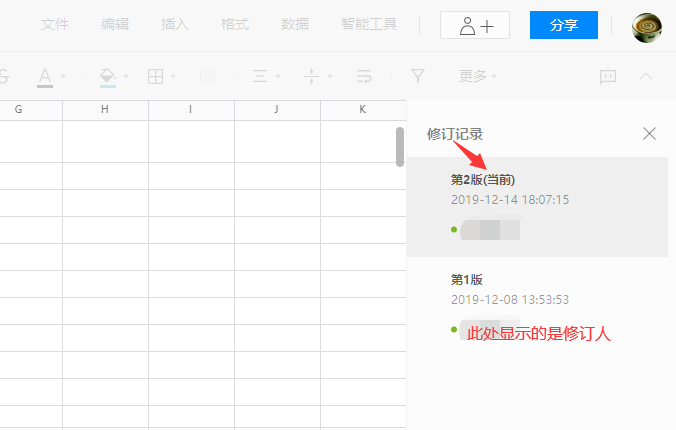Toggle strikethrough formatting icon

tap(4, 77)
